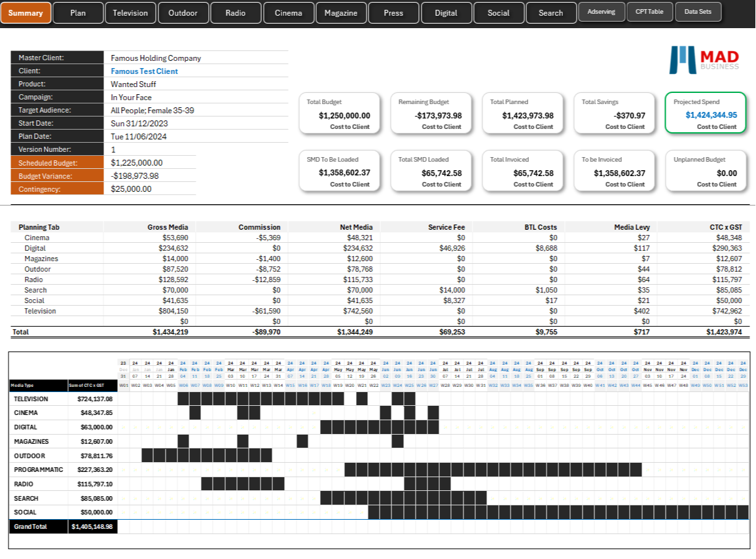Select the Projected Spend card
The width and height of the screenshot is (756, 559).
(x=706, y=113)
